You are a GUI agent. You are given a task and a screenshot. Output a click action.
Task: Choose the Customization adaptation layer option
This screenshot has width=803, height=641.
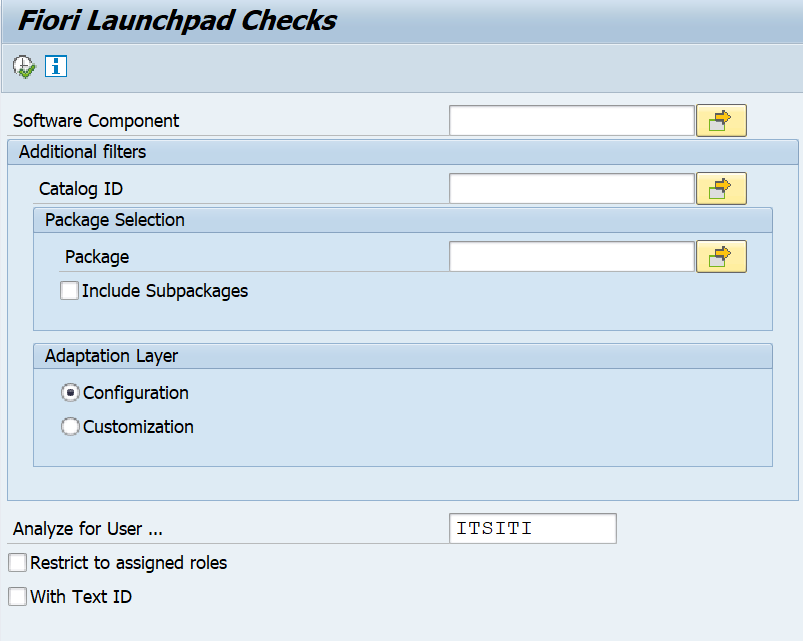[x=71, y=427]
